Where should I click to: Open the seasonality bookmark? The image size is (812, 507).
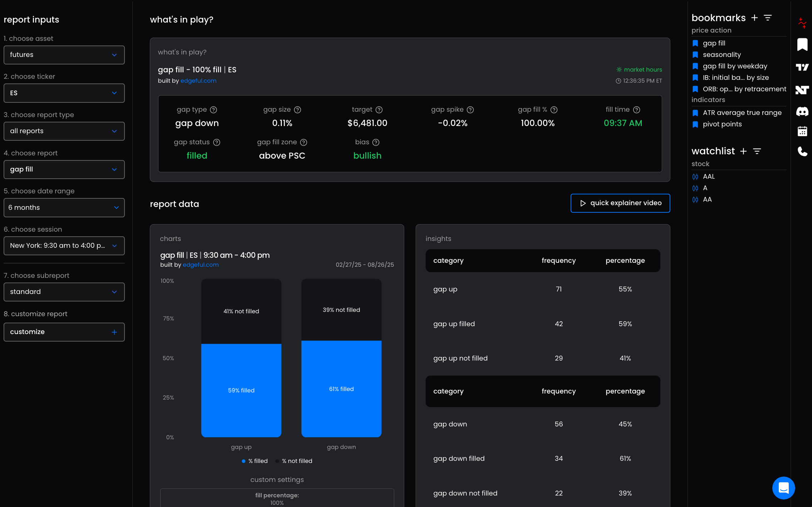tap(721, 55)
